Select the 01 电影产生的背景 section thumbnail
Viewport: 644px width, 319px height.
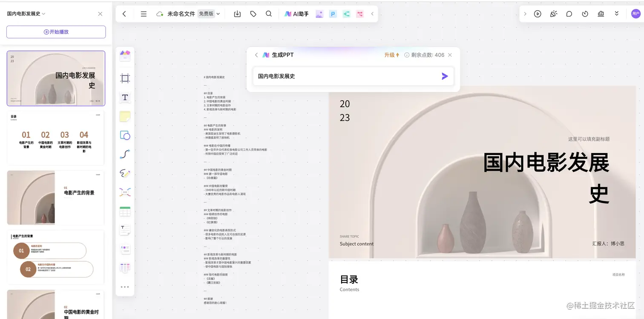pyautogui.click(x=56, y=198)
